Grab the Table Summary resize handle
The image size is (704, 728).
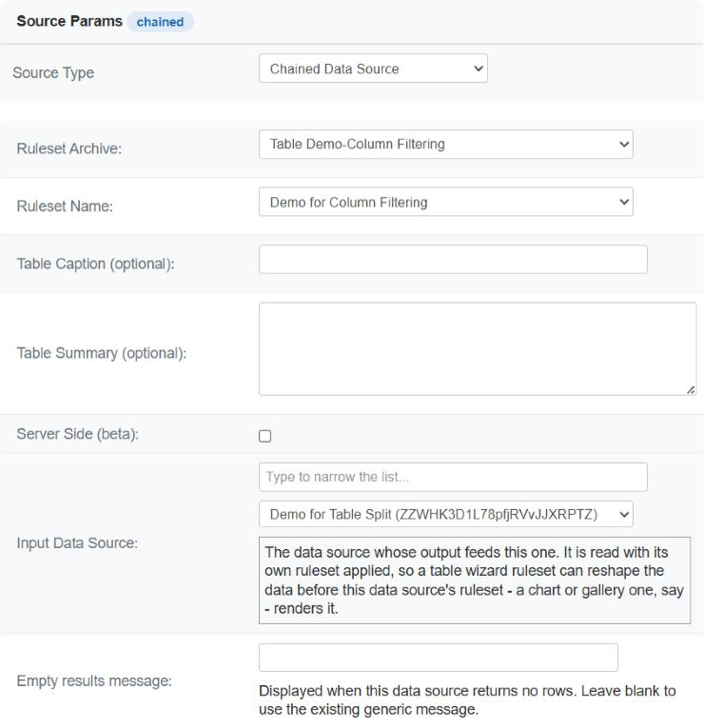[691, 390]
